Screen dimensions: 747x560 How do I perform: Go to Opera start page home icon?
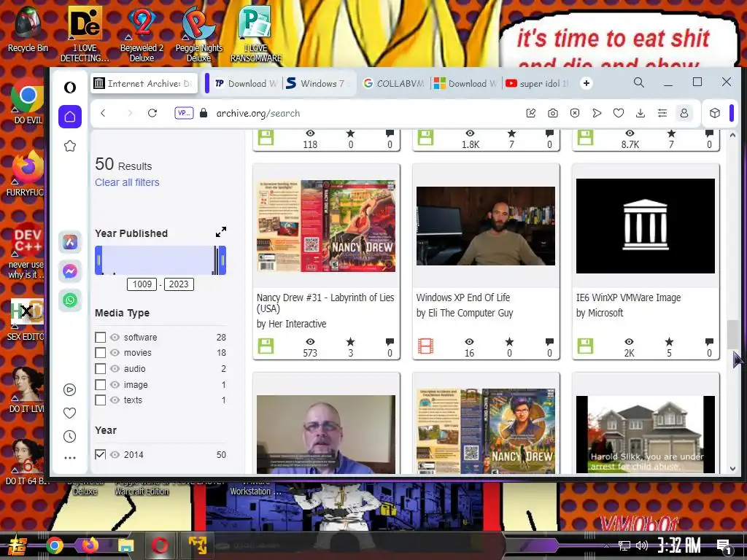pyautogui.click(x=70, y=117)
